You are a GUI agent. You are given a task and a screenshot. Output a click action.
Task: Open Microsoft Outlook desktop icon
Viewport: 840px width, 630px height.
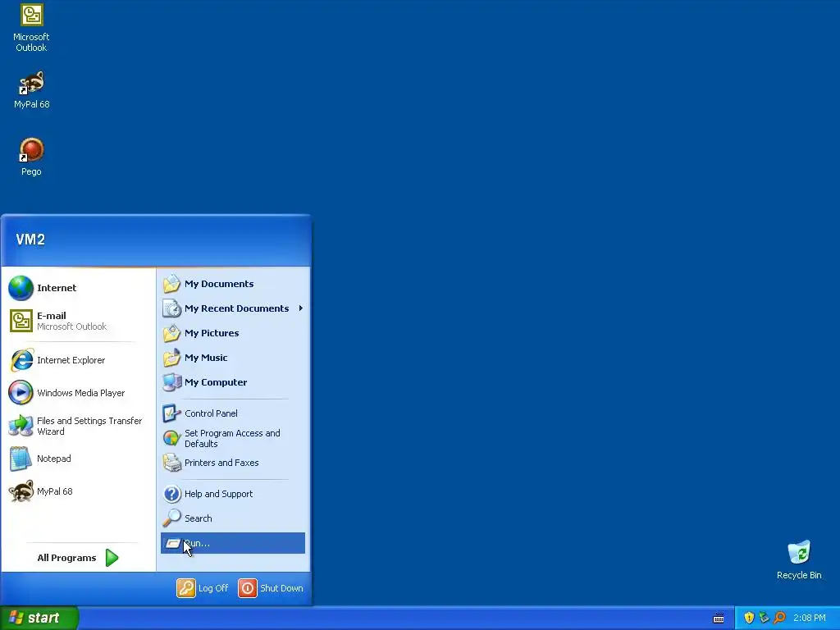pos(31,28)
